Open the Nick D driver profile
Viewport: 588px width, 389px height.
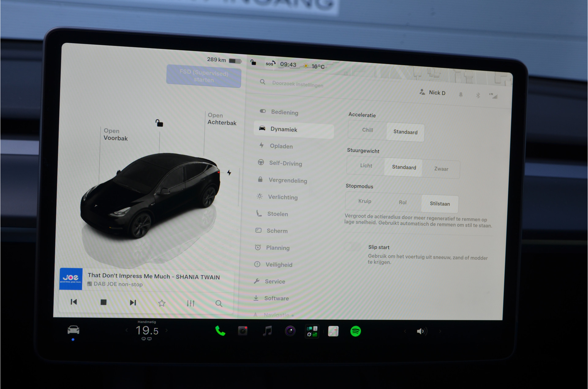(x=432, y=92)
